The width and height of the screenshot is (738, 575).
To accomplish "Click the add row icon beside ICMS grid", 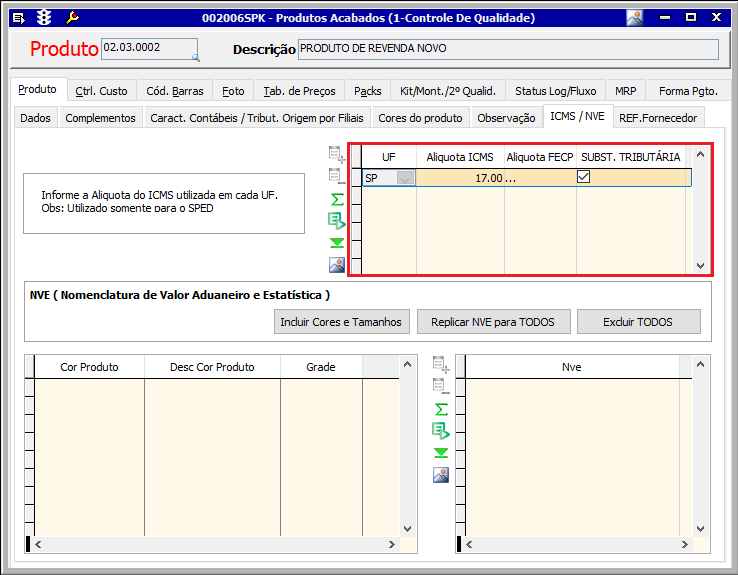I will (x=337, y=155).
